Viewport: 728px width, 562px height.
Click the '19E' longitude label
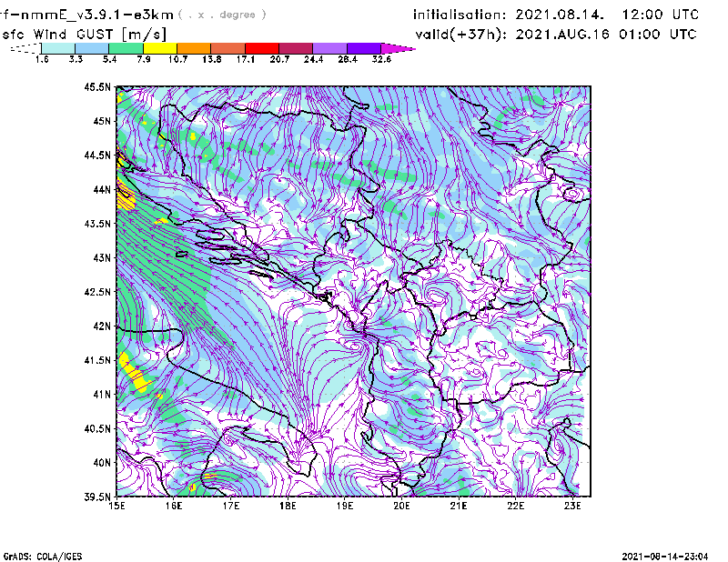pyautogui.click(x=345, y=506)
